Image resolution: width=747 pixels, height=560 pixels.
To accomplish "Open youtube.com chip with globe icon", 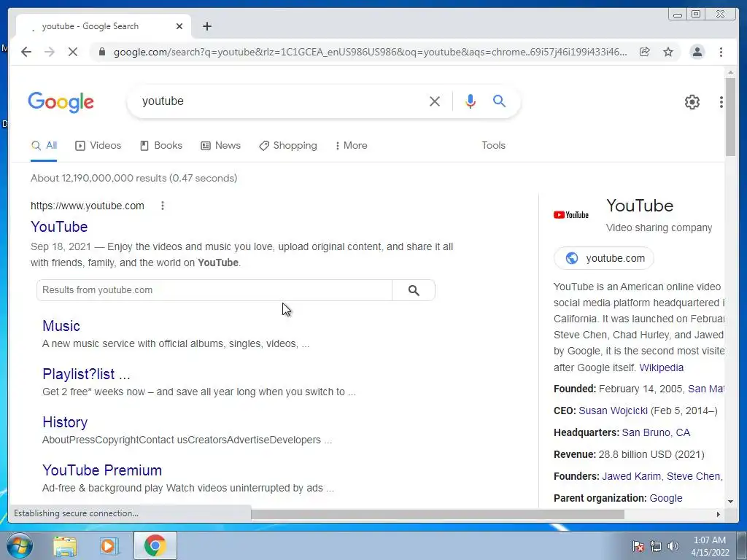I will coord(604,258).
